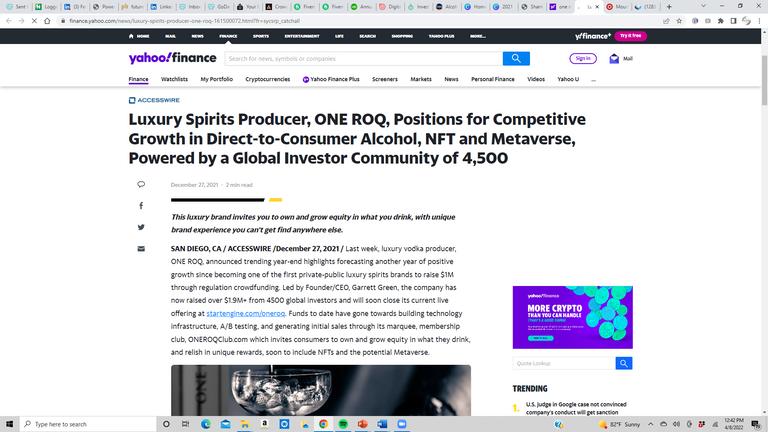768x432 pixels.
Task: Open Amazon app from taskbar
Action: click(x=264, y=424)
